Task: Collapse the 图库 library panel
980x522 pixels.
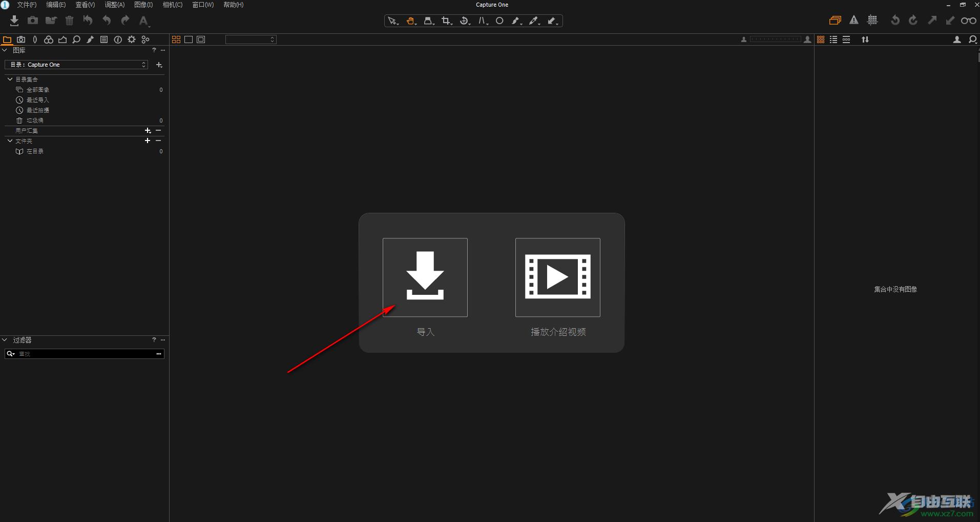Action: point(5,50)
